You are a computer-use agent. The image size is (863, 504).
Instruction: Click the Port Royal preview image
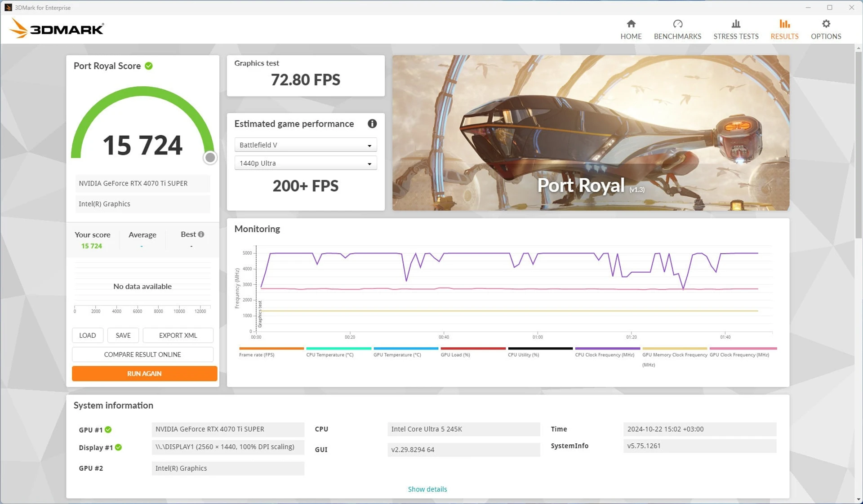591,133
